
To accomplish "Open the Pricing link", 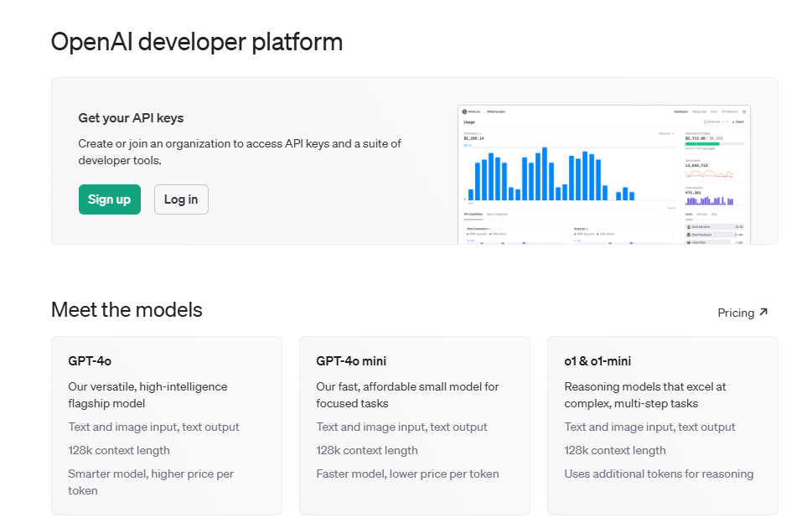I will 736,313.
